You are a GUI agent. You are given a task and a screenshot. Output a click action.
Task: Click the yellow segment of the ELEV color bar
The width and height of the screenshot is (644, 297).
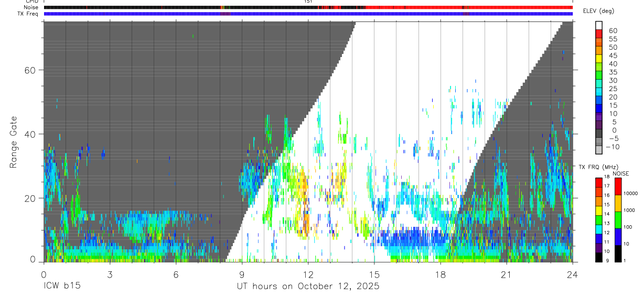point(599,59)
